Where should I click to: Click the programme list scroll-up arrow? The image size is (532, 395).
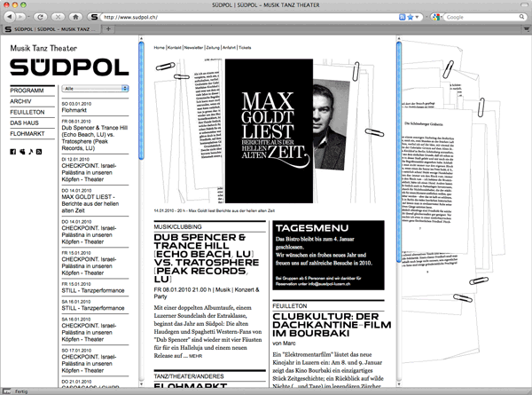(x=142, y=38)
